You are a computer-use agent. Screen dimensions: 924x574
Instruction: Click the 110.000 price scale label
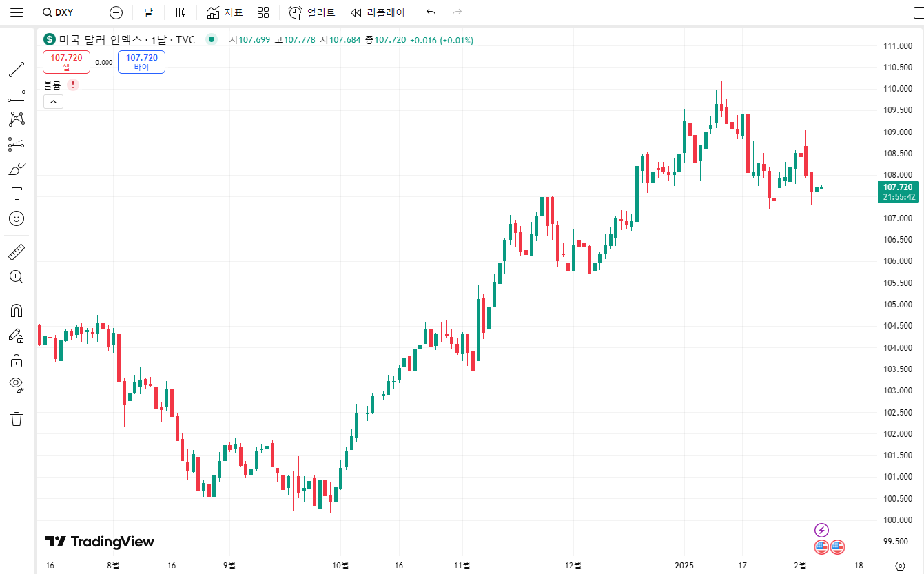pyautogui.click(x=898, y=89)
